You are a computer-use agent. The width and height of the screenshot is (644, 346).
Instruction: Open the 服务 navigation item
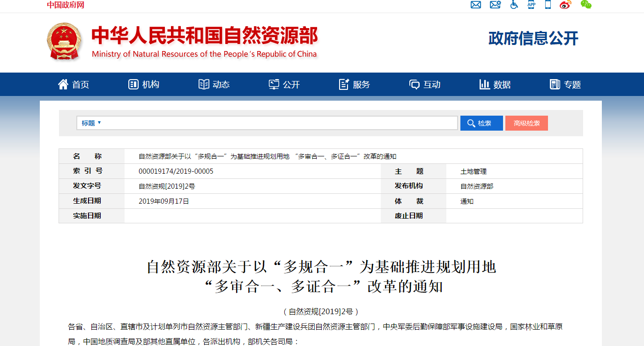(x=355, y=85)
